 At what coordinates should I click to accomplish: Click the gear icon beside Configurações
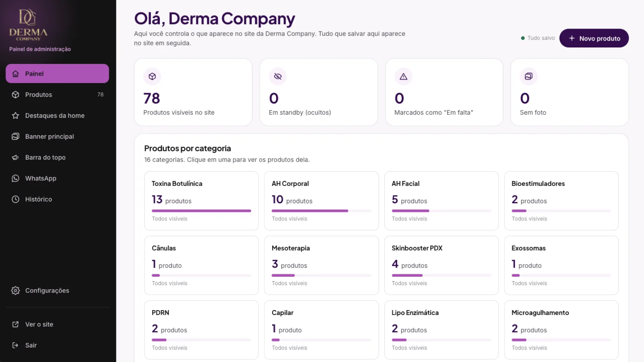(16, 290)
